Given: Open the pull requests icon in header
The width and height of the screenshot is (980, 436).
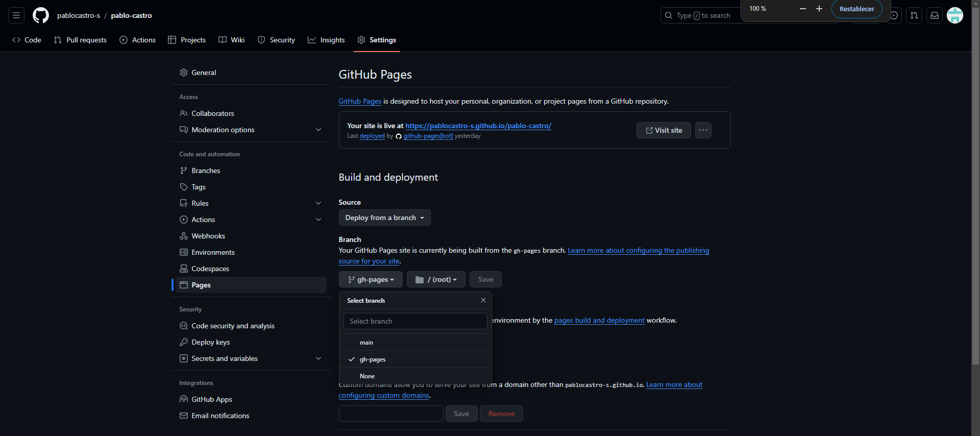Looking at the screenshot, I should (914, 15).
